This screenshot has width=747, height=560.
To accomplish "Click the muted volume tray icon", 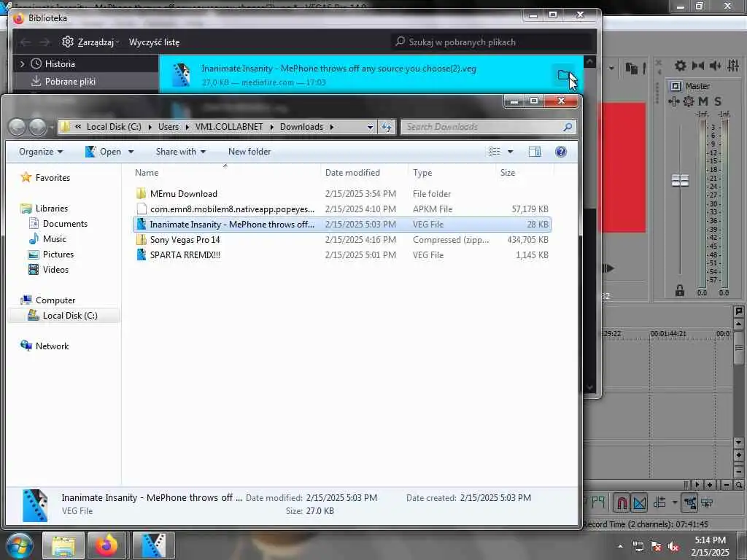I will click(x=673, y=547).
